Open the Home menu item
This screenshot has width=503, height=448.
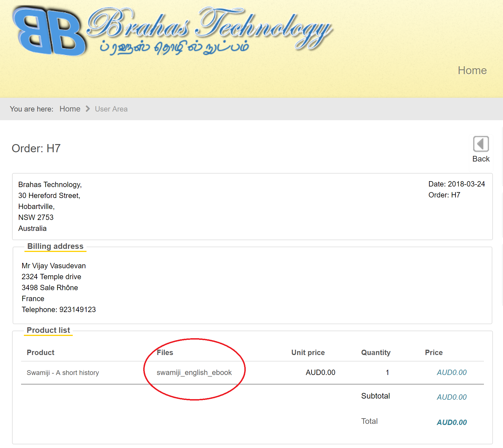(x=472, y=71)
